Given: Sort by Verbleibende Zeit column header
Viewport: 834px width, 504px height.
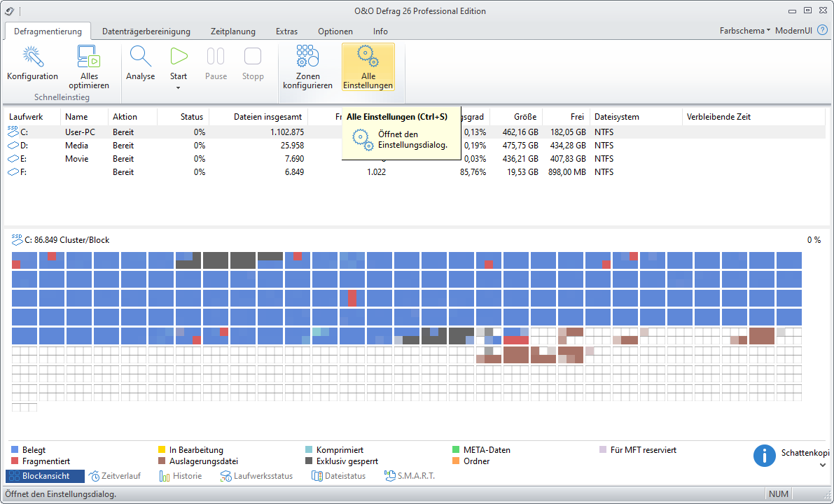Looking at the screenshot, I should tap(753, 116).
